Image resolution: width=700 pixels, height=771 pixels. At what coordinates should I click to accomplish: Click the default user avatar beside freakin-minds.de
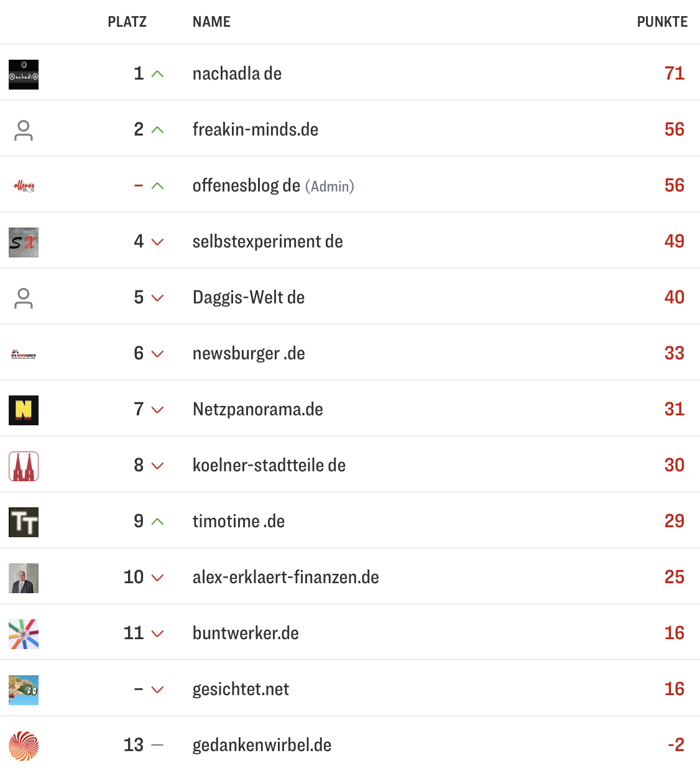(x=24, y=131)
